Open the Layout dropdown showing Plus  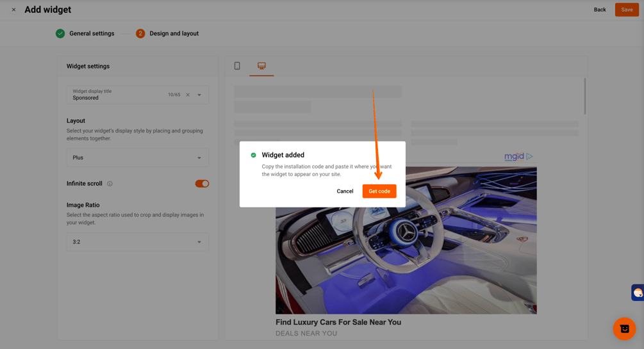tap(138, 158)
